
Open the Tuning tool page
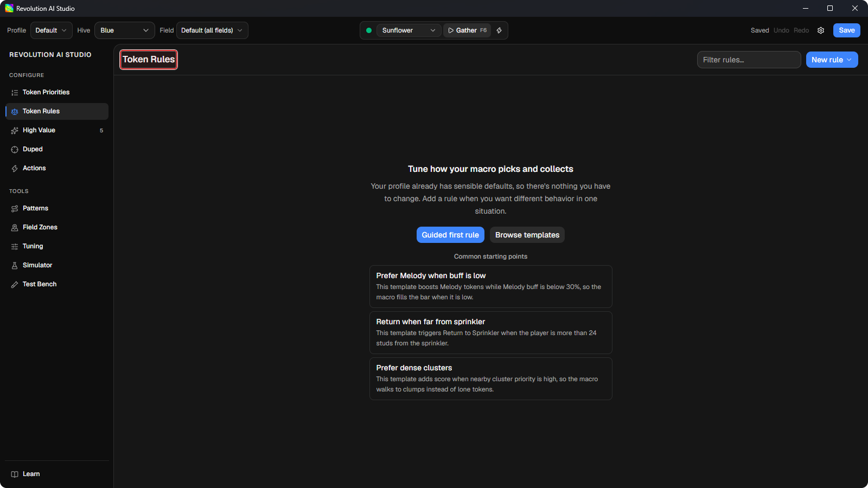click(57, 246)
